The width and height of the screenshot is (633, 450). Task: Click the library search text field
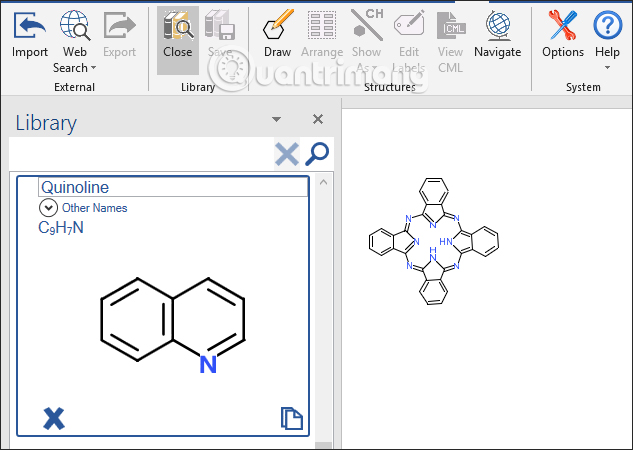coord(141,154)
